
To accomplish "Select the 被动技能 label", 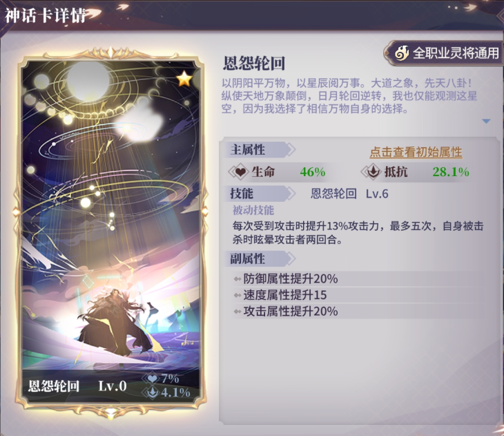I will (x=253, y=211).
